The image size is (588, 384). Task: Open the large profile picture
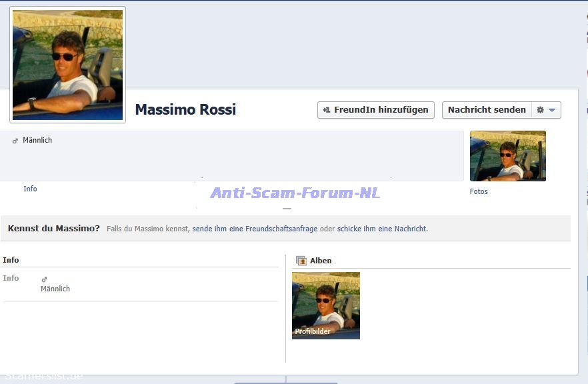click(x=67, y=65)
